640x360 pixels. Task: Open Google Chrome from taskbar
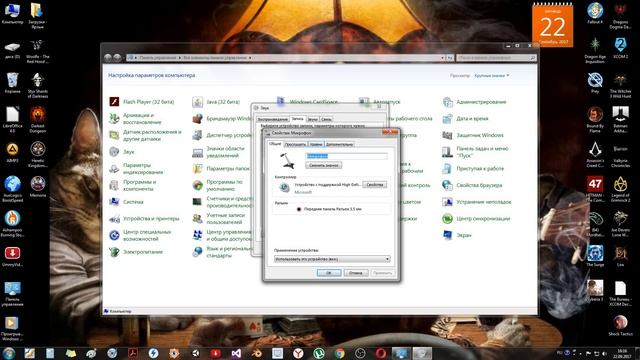click(x=339, y=353)
